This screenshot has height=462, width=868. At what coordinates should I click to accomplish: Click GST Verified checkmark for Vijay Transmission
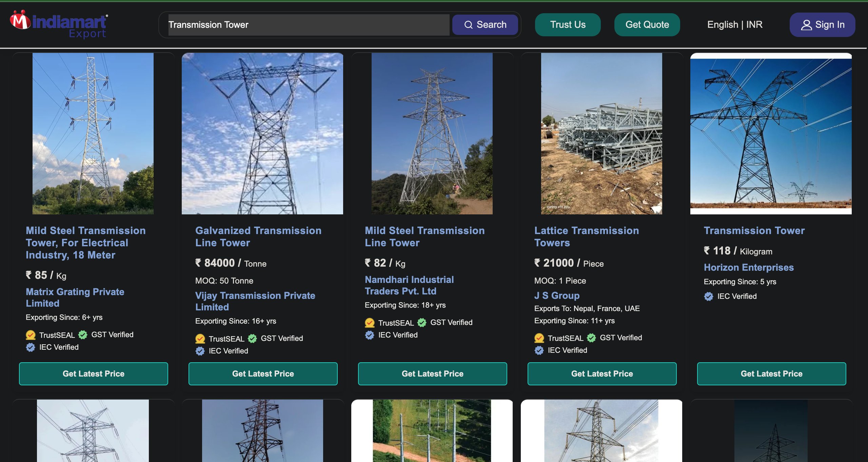coord(252,339)
